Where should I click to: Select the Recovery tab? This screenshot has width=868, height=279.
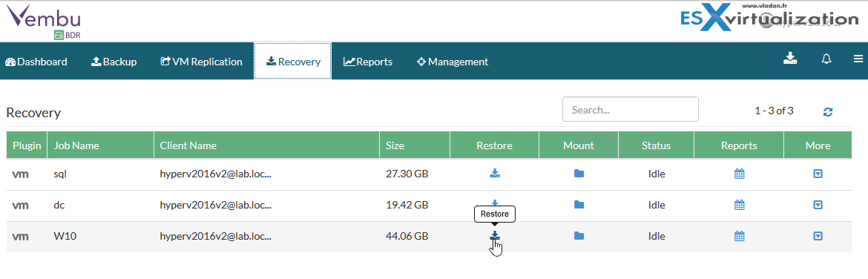click(293, 62)
